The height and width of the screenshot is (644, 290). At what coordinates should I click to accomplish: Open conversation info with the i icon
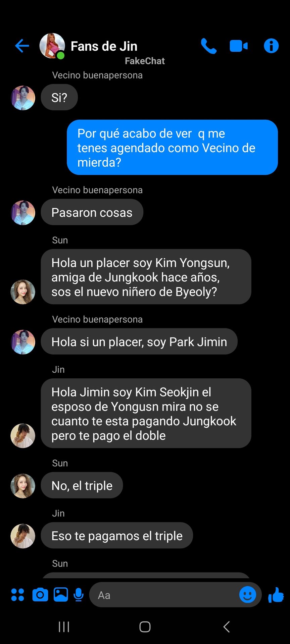point(271,46)
